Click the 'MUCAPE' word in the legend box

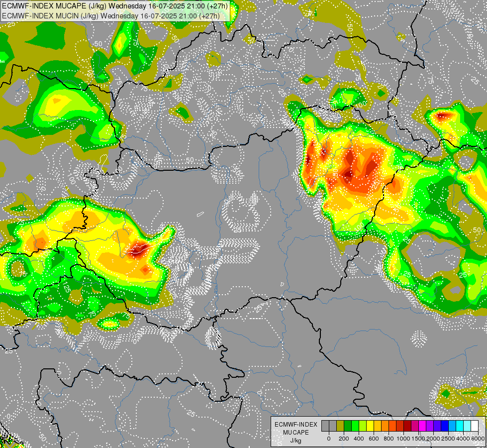pyautogui.click(x=296, y=433)
